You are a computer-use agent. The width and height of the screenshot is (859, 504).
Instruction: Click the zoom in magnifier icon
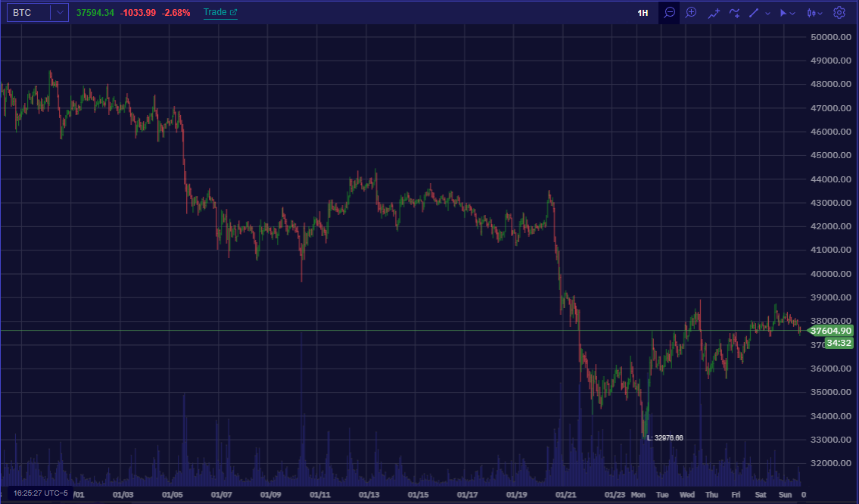coord(692,13)
